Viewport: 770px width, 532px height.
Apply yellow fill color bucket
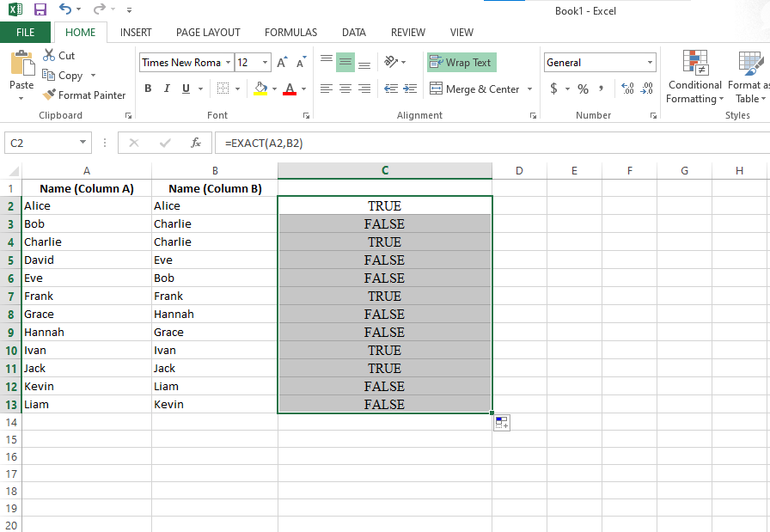click(260, 89)
